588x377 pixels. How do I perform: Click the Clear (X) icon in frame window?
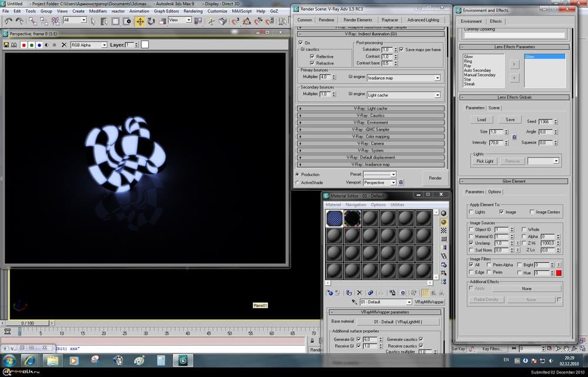pyautogui.click(x=64, y=45)
